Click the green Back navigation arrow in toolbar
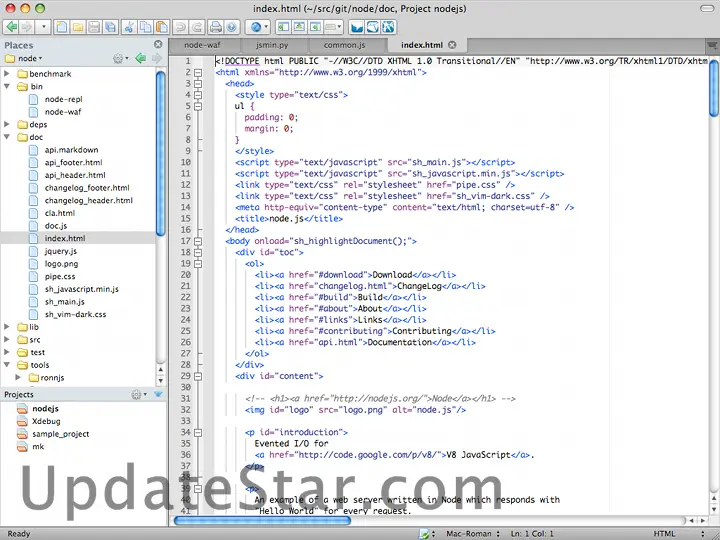 tap(11, 27)
